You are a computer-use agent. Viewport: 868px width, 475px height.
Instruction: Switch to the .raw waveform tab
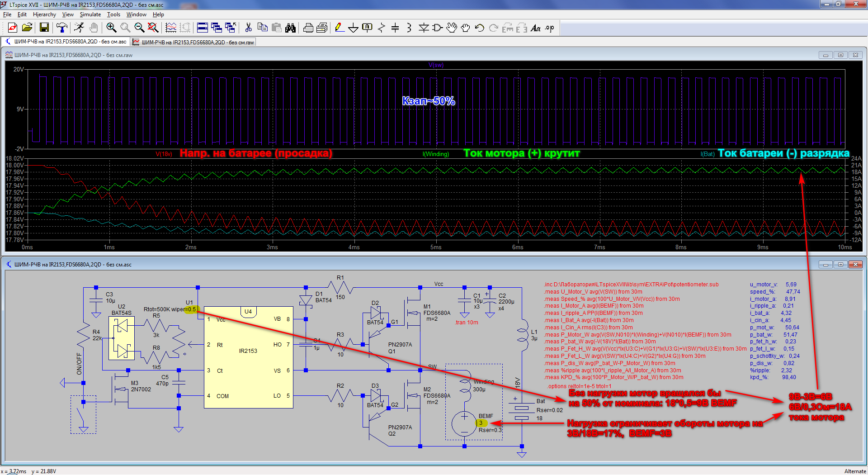[193, 42]
